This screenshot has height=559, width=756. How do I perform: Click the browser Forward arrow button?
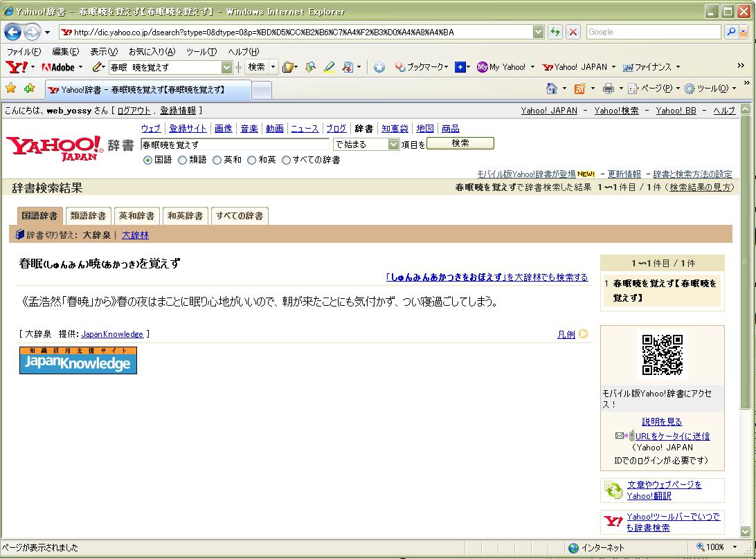tap(33, 33)
